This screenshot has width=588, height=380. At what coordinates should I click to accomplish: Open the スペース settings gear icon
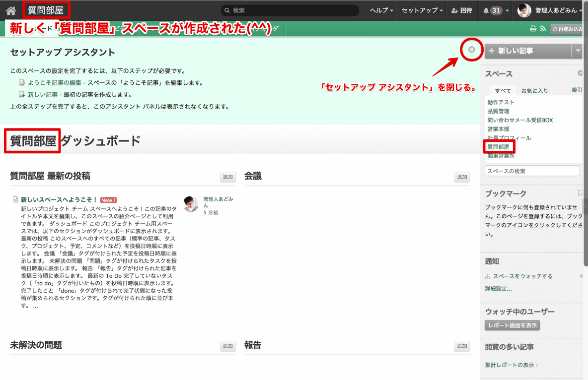(x=580, y=73)
